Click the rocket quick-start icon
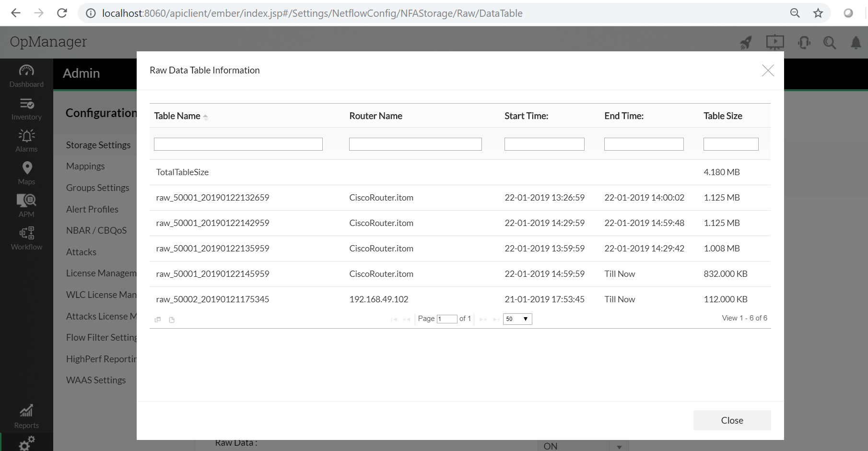 pyautogui.click(x=746, y=43)
